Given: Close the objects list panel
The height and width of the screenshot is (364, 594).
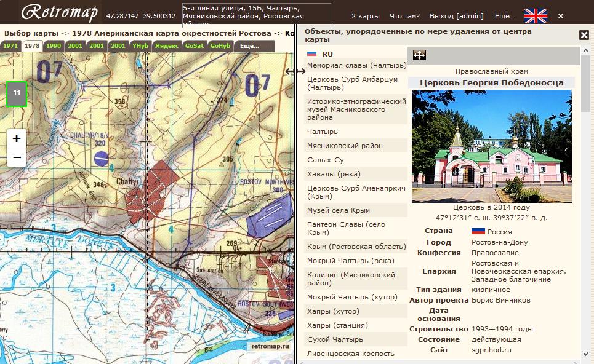Looking at the screenshot, I should pos(584,35).
